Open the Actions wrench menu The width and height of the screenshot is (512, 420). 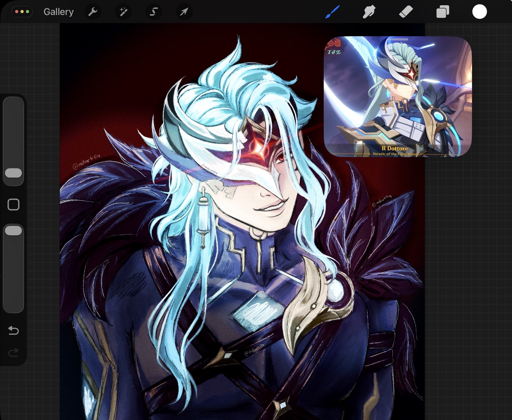93,12
